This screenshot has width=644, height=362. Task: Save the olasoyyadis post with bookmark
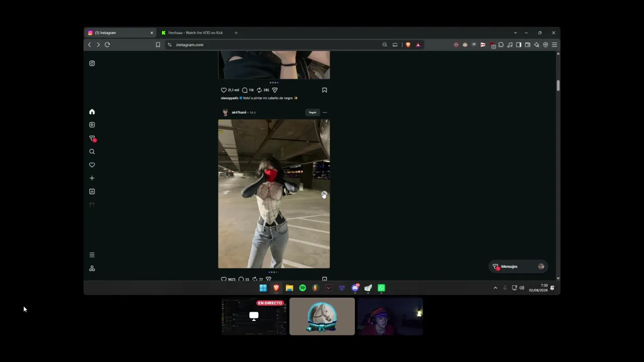(325, 90)
